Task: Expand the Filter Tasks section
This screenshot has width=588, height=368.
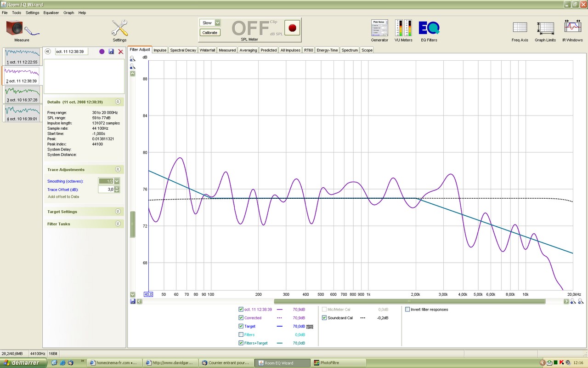Action: click(118, 224)
